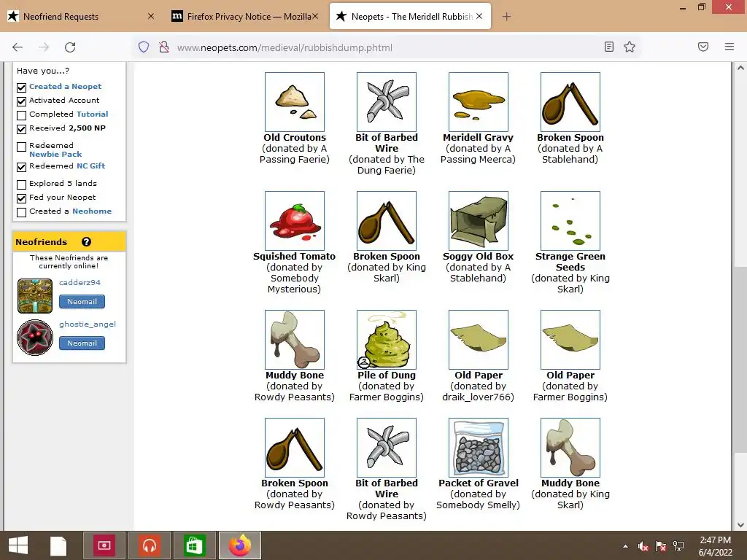Open cadderz94's profile link
747x560 pixels.
(80, 282)
